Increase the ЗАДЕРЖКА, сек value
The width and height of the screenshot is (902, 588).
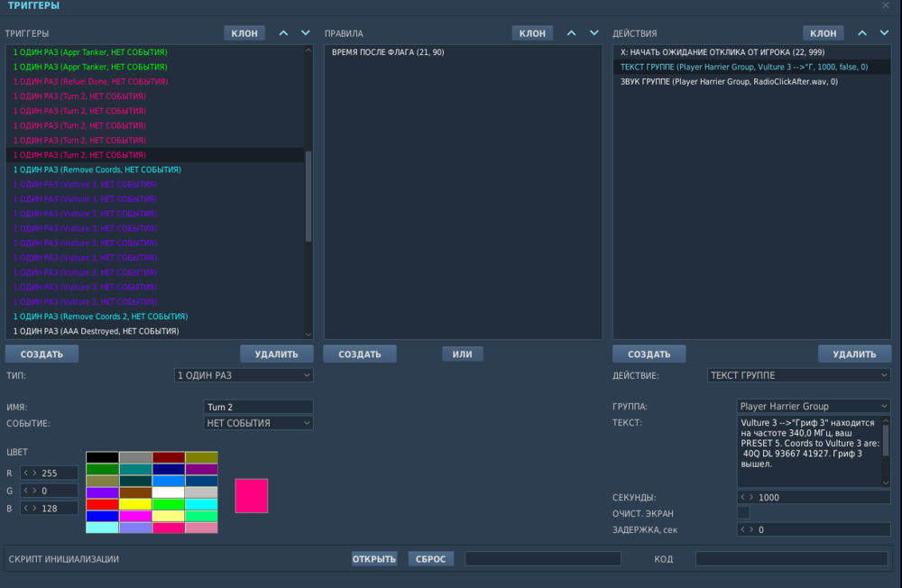click(x=751, y=529)
